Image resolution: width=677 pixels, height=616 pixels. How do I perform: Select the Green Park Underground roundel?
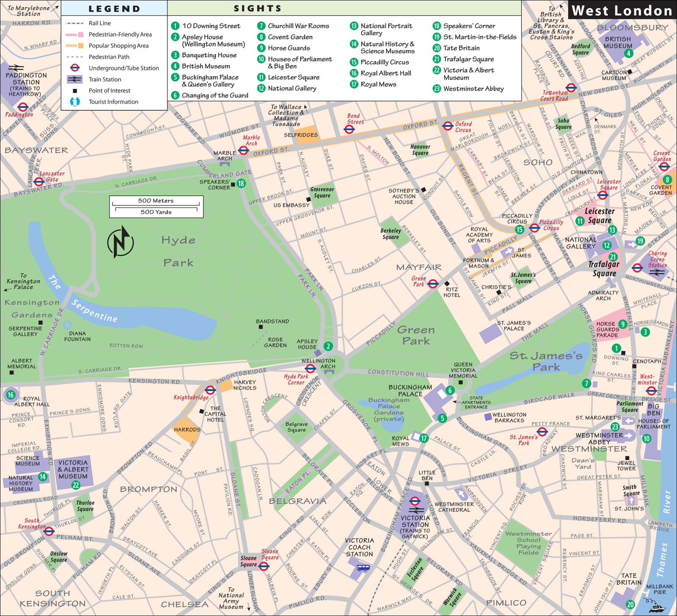point(432,284)
